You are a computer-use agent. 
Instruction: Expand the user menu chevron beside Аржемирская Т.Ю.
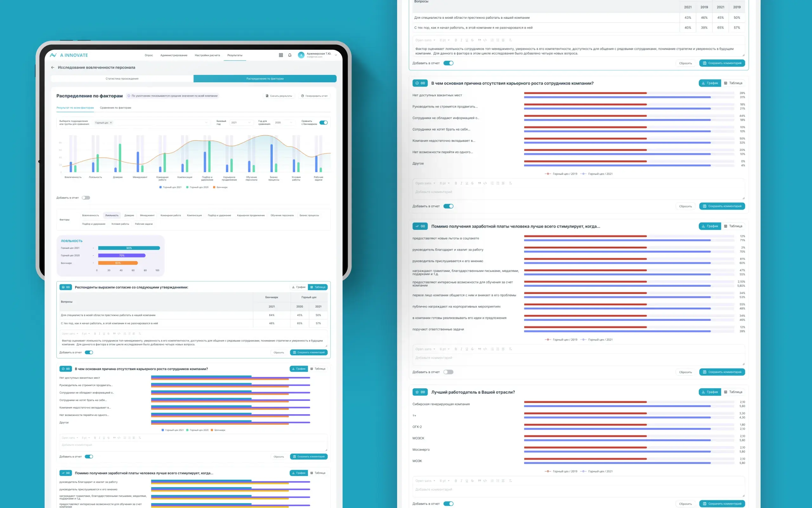336,55
